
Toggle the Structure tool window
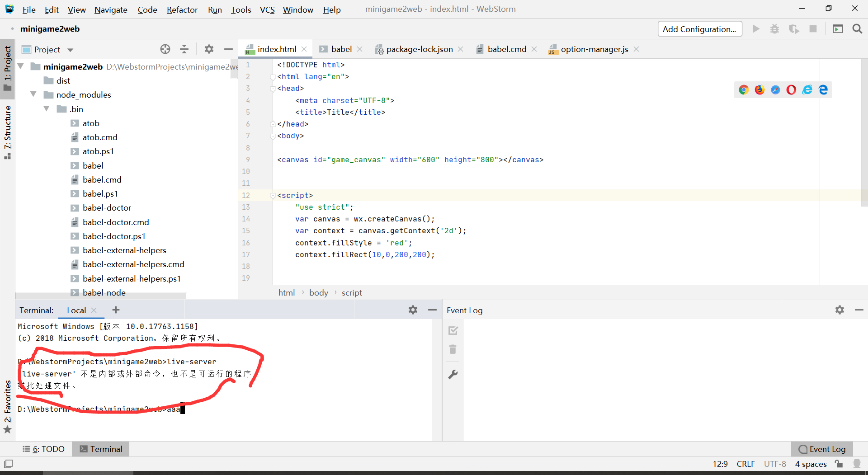tap(8, 131)
